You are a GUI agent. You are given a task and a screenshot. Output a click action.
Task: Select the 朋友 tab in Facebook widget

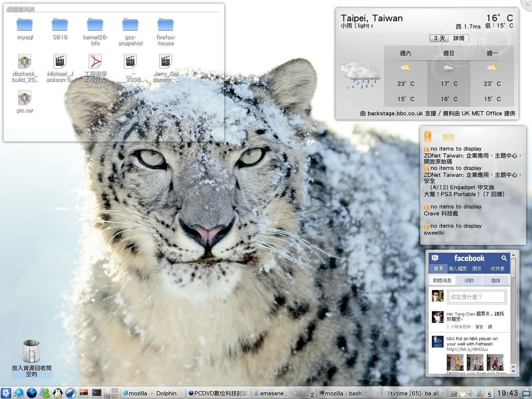(477, 269)
